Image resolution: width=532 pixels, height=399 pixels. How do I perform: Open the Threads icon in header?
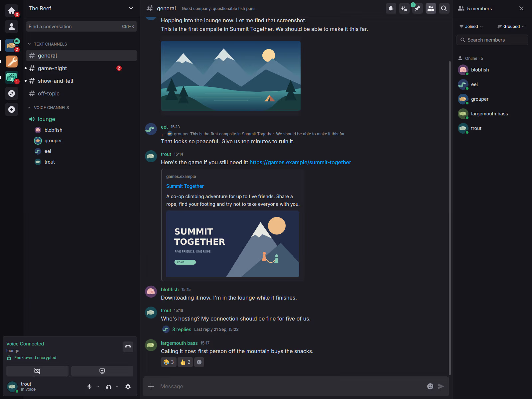coord(404,9)
